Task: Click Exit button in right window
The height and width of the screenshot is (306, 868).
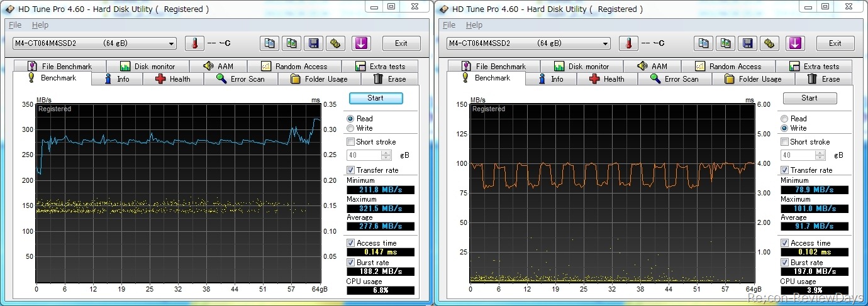Action: [x=835, y=43]
